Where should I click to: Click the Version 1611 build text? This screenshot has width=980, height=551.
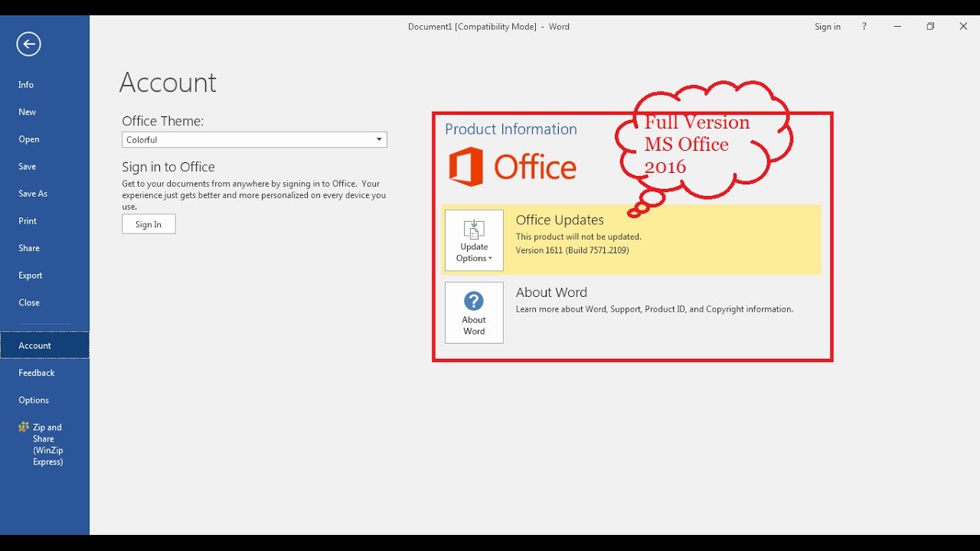pos(573,250)
